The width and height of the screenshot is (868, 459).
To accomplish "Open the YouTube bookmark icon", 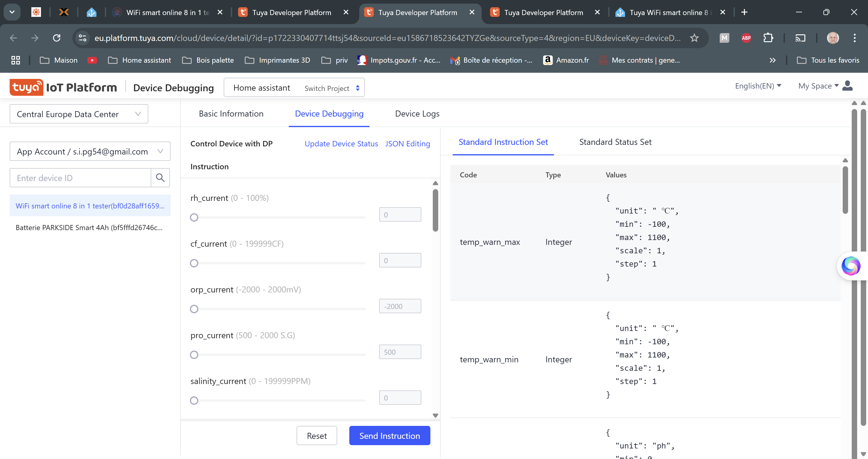I will point(92,60).
